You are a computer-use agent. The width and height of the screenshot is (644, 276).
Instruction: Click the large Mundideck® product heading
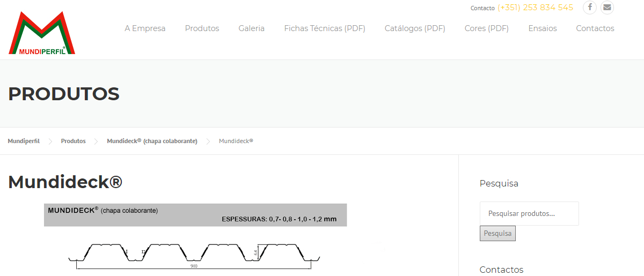(x=65, y=182)
